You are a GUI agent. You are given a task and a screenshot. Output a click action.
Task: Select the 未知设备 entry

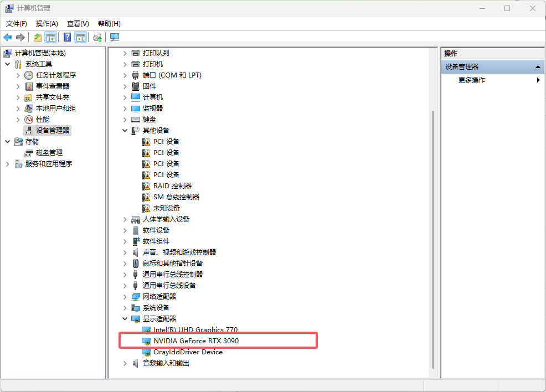(167, 208)
